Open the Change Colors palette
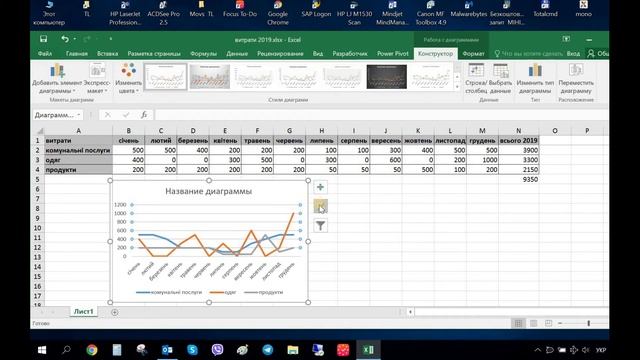Screen dimensions: 640x360 tap(128, 79)
